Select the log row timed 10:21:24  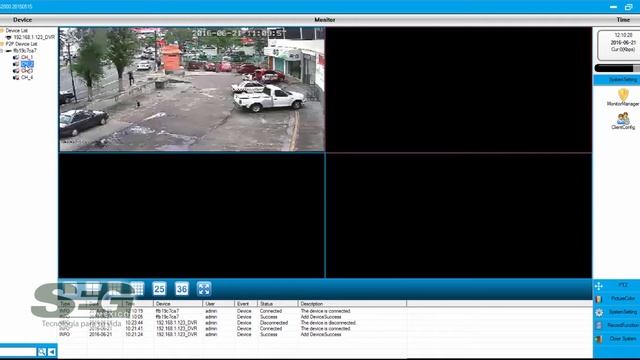(233, 334)
